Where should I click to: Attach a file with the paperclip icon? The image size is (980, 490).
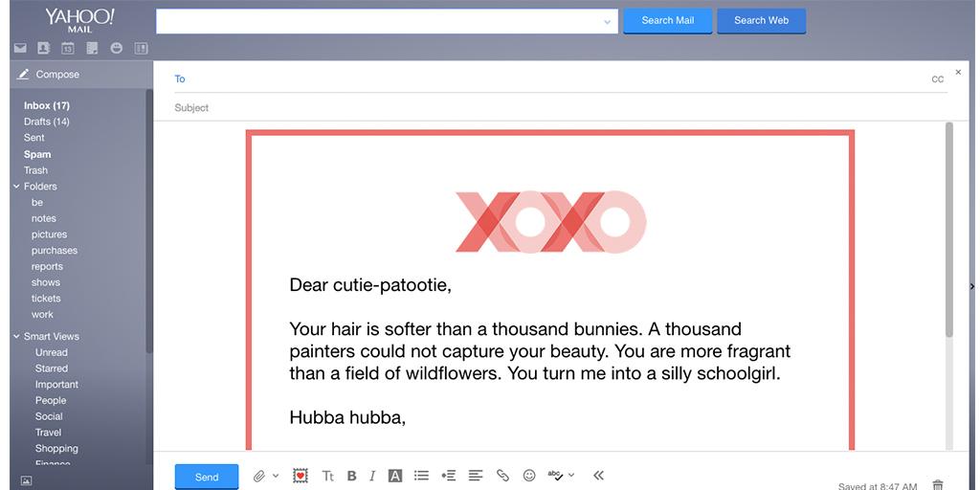[x=258, y=477]
